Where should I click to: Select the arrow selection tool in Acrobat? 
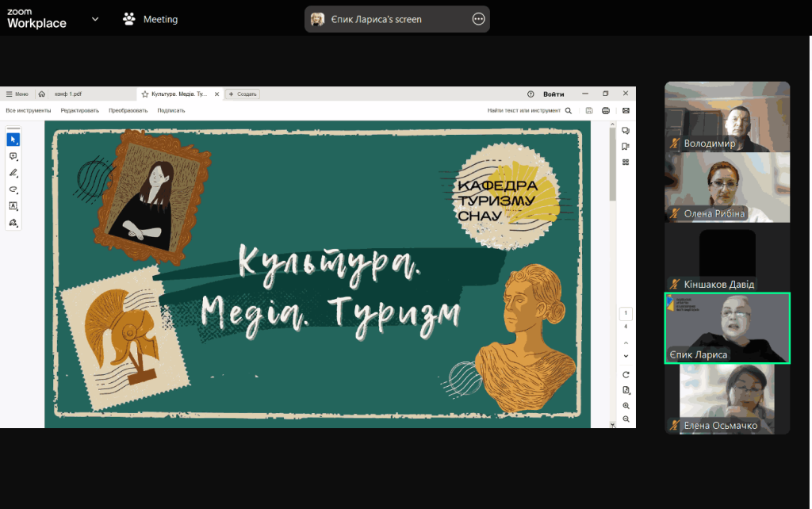pyautogui.click(x=13, y=140)
